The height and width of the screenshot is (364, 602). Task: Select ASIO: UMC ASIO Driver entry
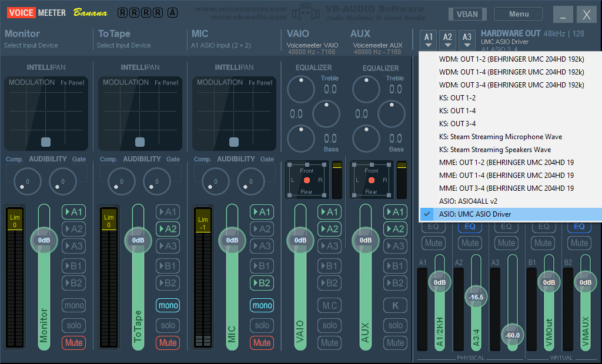[x=511, y=214]
